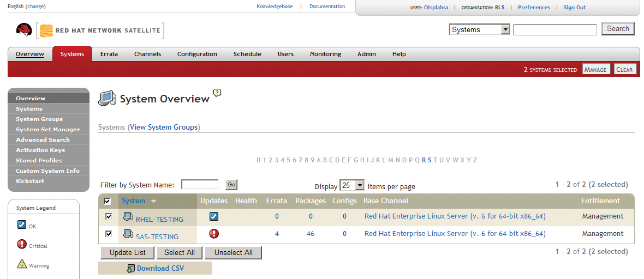Select Stored Profiles in the sidebar
The width and height of the screenshot is (644, 279).
(49, 160)
